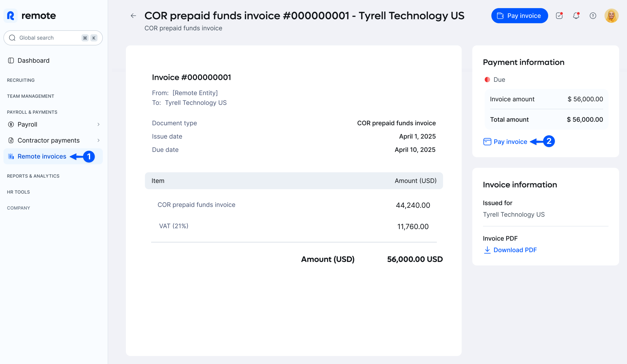Expand the HR Tools section
The height and width of the screenshot is (364, 627).
(x=18, y=192)
